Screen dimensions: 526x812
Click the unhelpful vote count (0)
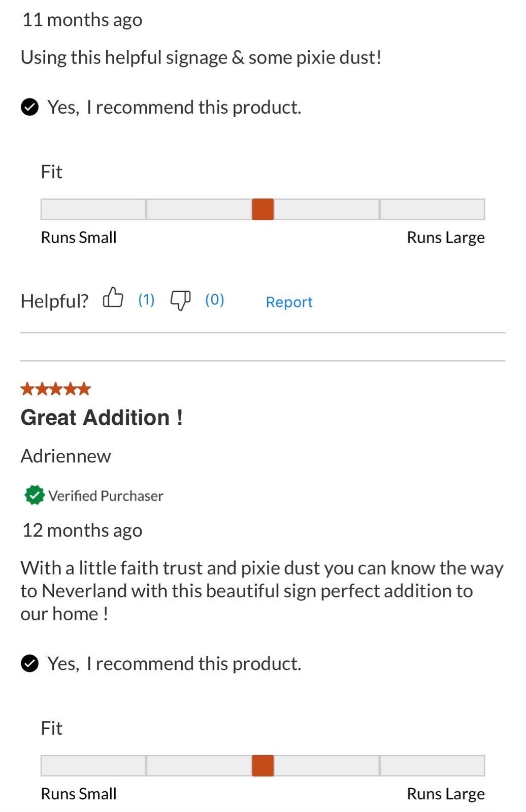click(214, 299)
